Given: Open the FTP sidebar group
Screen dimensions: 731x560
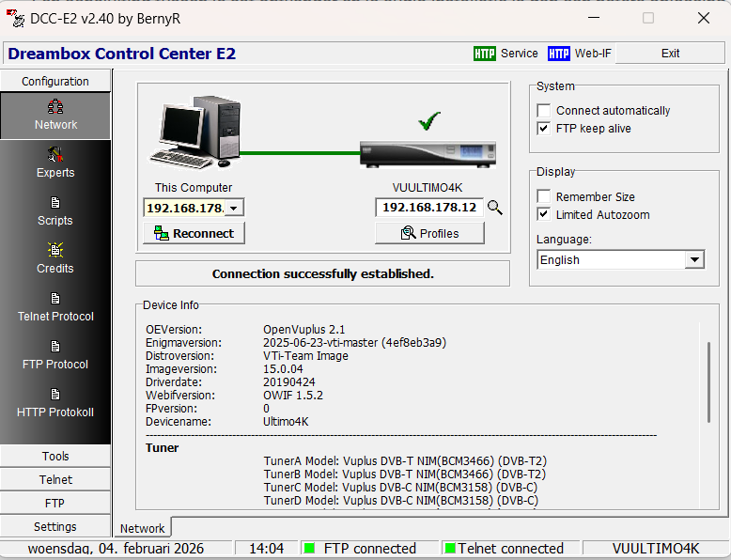Looking at the screenshot, I should pos(55,503).
